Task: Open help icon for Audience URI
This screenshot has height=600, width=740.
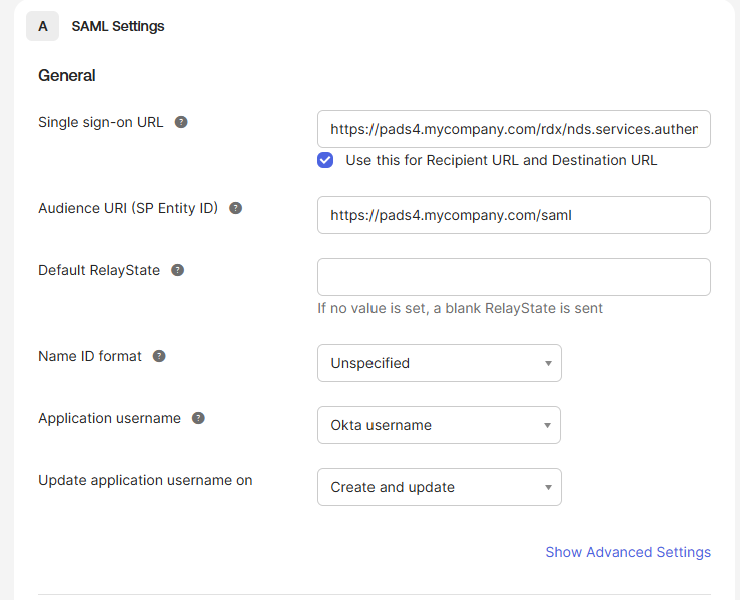Action: [235, 208]
